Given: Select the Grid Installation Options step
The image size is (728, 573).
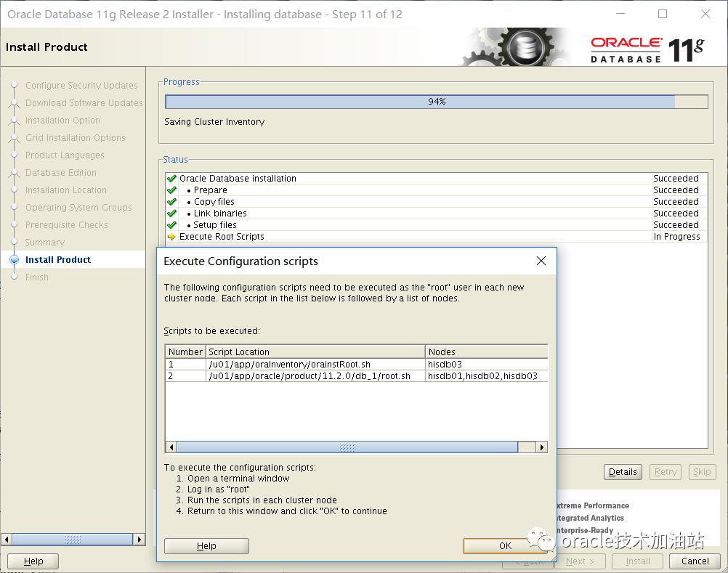Looking at the screenshot, I should 76,138.
